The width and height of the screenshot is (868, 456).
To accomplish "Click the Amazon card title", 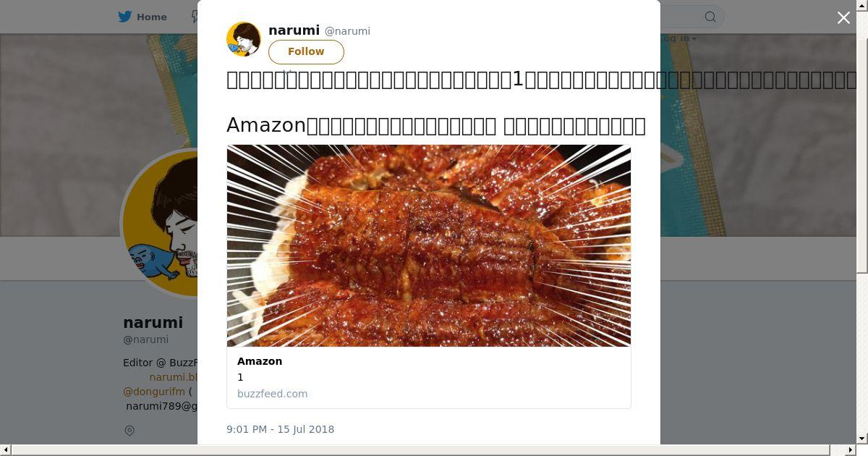I will pyautogui.click(x=260, y=361).
